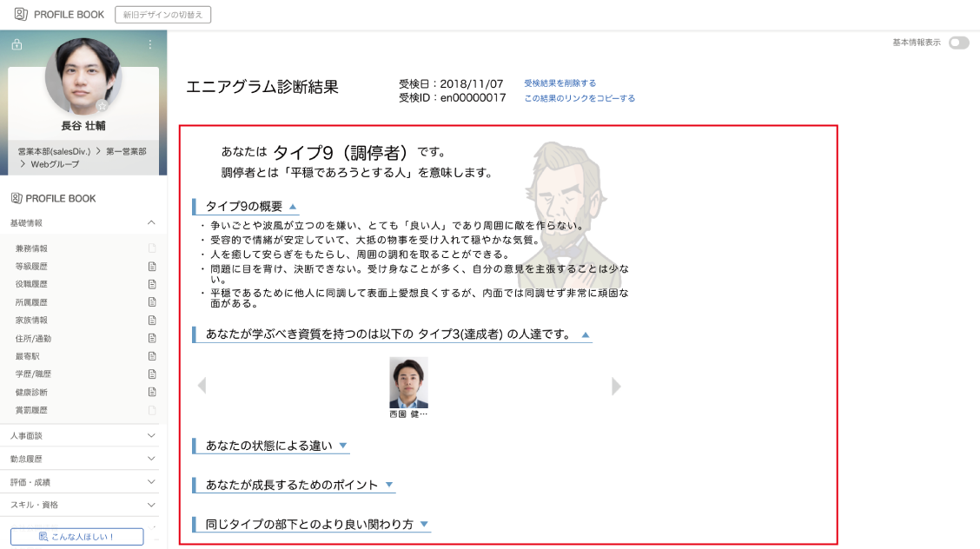The image size is (980, 549).
Task: Expand the あなたの状態による違い section
Action: tap(343, 446)
